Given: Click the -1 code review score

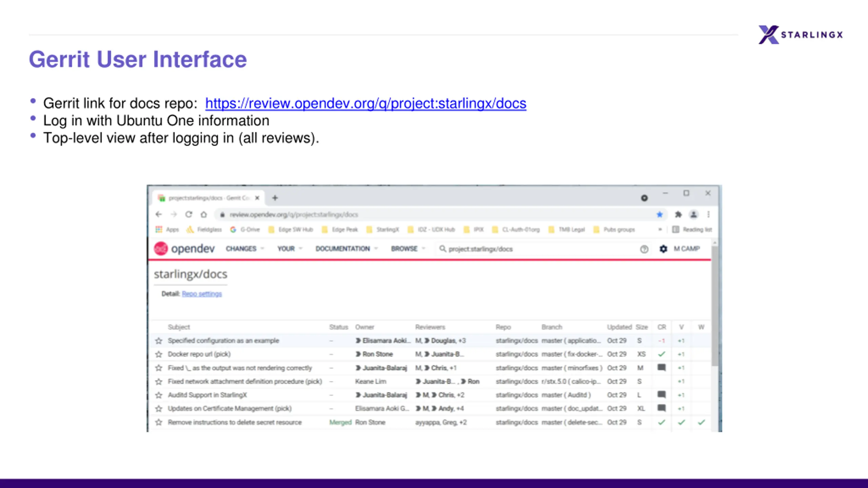Looking at the screenshot, I should pos(662,341).
